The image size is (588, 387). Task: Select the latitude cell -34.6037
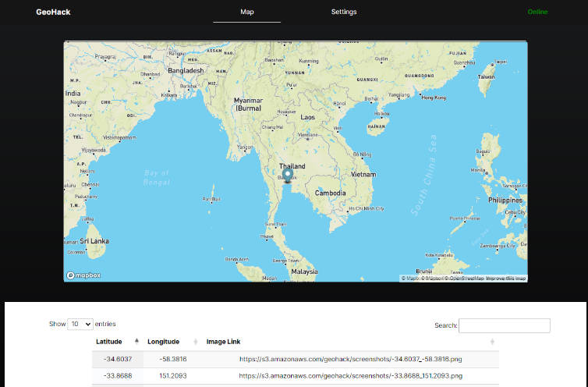coord(117,359)
